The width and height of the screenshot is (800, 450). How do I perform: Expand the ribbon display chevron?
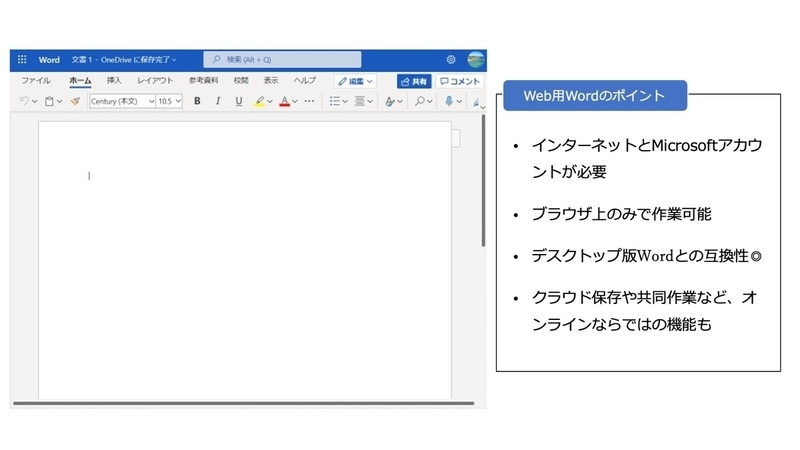coord(483,107)
